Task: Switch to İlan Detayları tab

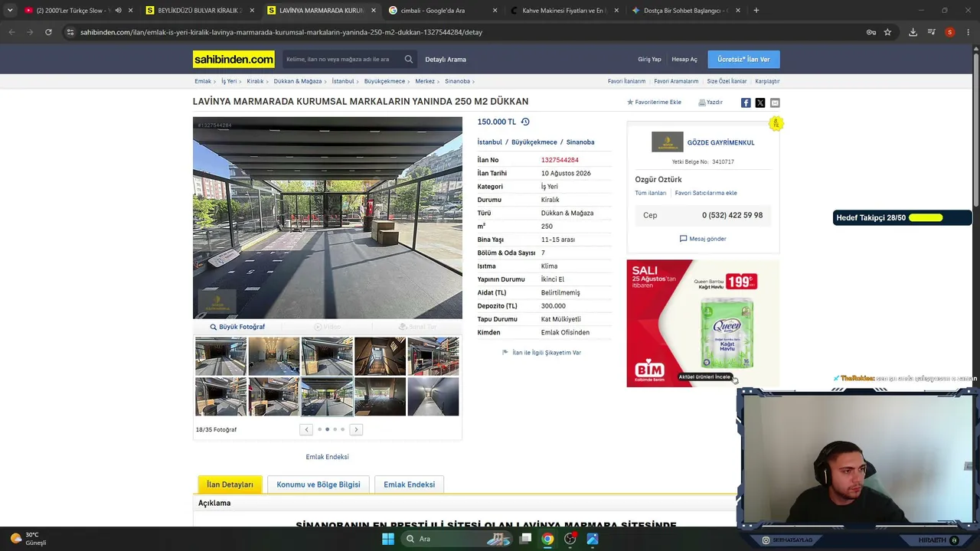Action: coord(230,484)
